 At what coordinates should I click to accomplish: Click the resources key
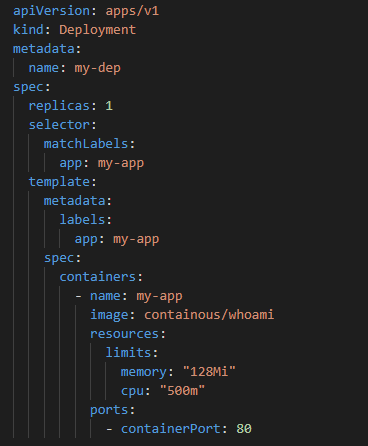(124, 334)
